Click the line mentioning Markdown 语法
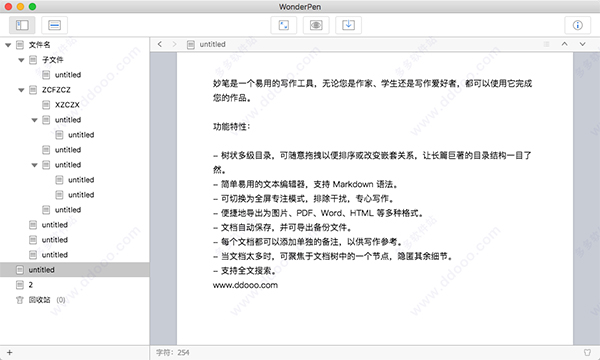Screen dimensions: 600x360 coord(305,184)
